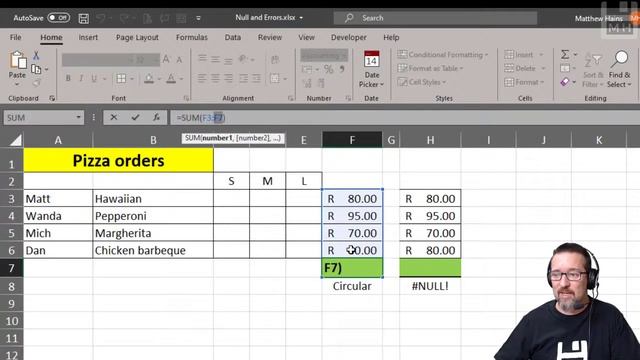This screenshot has height=360, width=640.
Task: Underline text with the U icon
Action: click(94, 78)
